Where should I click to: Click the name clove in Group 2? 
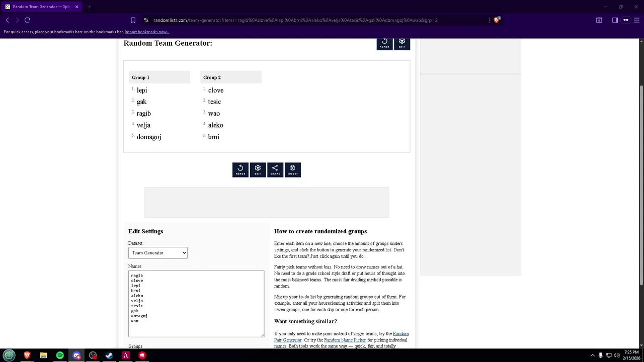[x=216, y=90]
